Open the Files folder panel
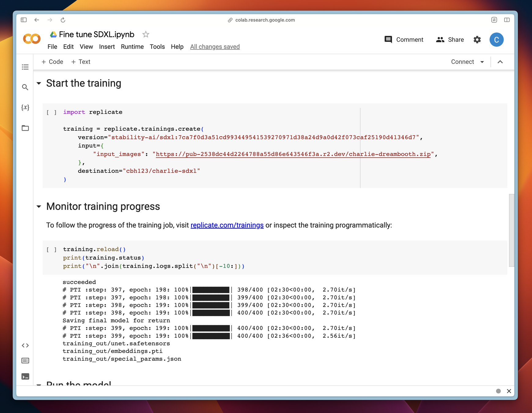Image resolution: width=532 pixels, height=413 pixels. (25, 128)
